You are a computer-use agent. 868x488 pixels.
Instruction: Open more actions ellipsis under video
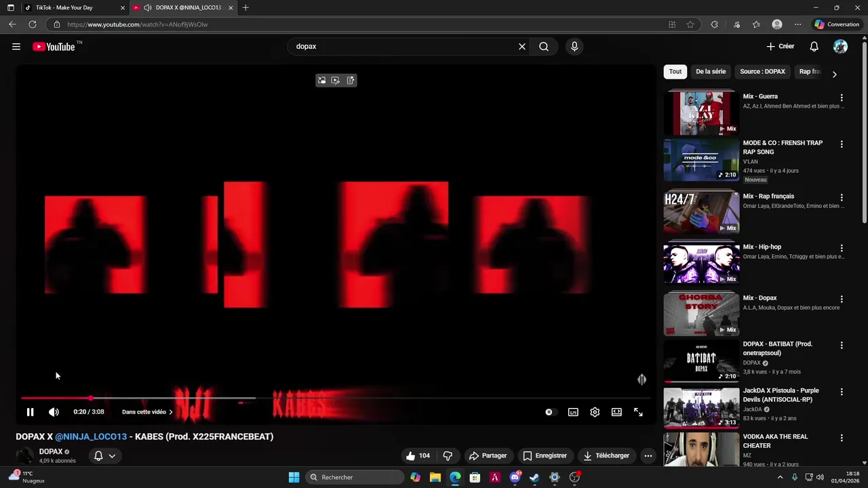[648, 456]
